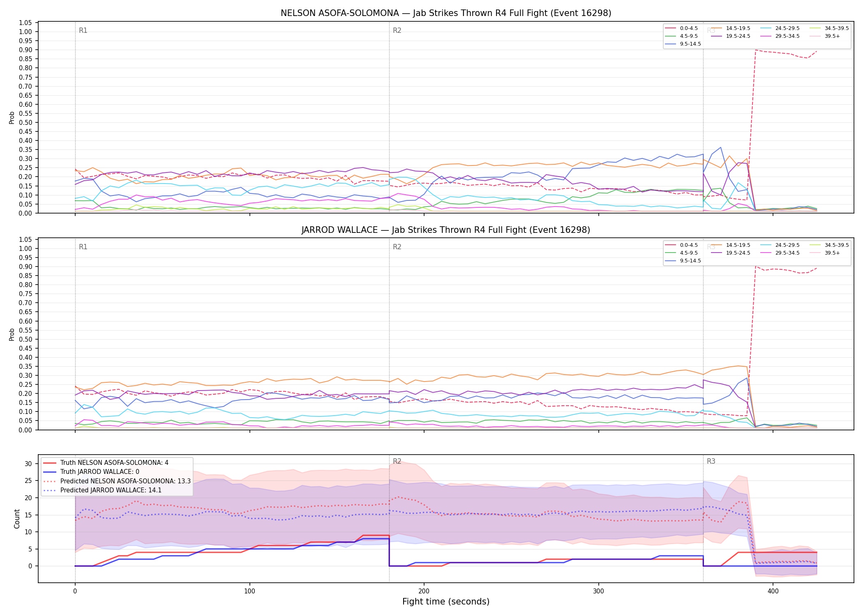Select the 14.5-19.5 legend entry in Nelson chart

pyautogui.click(x=731, y=28)
